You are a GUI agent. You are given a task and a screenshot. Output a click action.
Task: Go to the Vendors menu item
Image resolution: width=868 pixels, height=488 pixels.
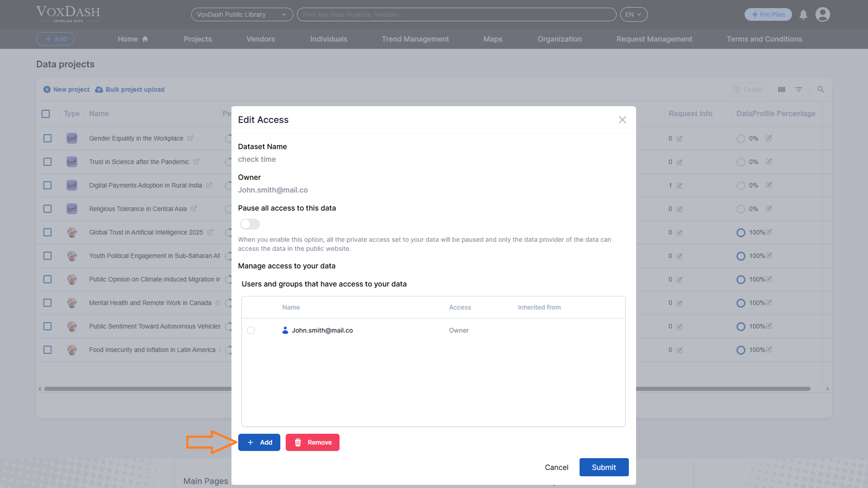click(x=260, y=39)
